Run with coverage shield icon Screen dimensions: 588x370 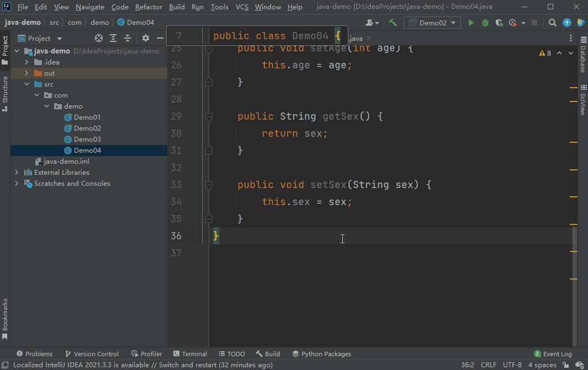click(x=499, y=23)
